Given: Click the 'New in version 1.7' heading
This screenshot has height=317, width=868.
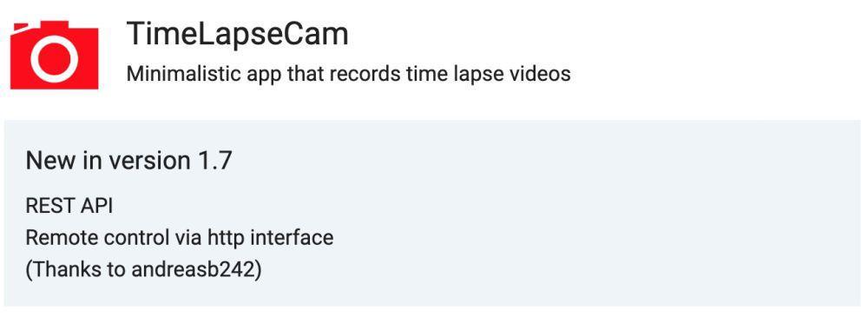Looking at the screenshot, I should 128,161.
